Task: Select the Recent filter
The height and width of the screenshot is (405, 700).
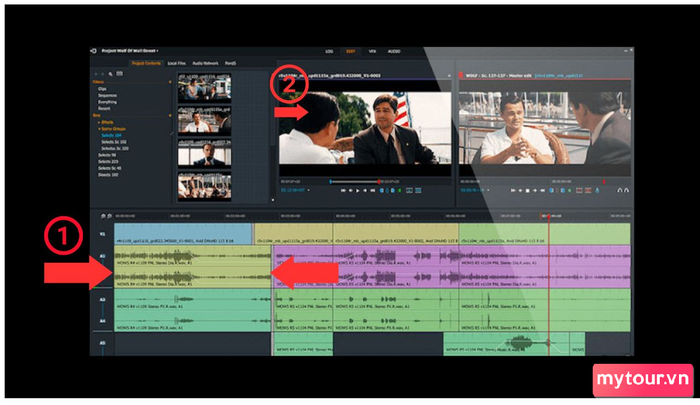Action: [x=104, y=109]
